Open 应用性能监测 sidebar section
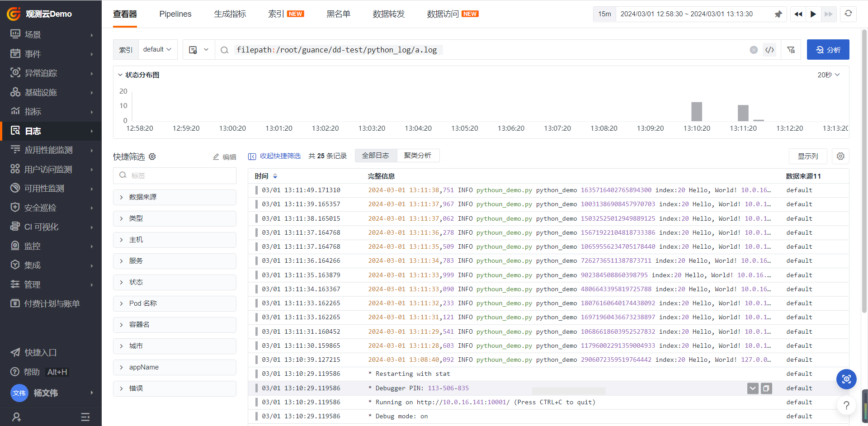Viewport: 868px width, 426px height. 51,150
